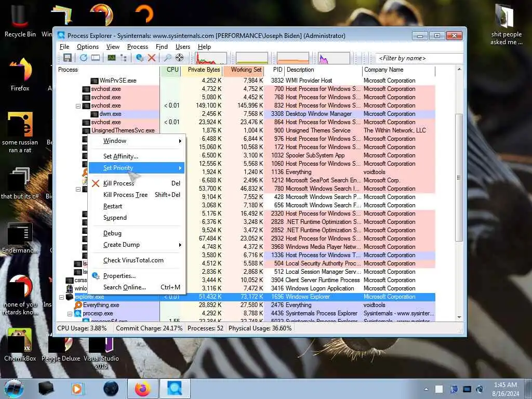Select the dwm.exe process row
Image resolution: width=532 pixels, height=399 pixels.
click(x=246, y=114)
